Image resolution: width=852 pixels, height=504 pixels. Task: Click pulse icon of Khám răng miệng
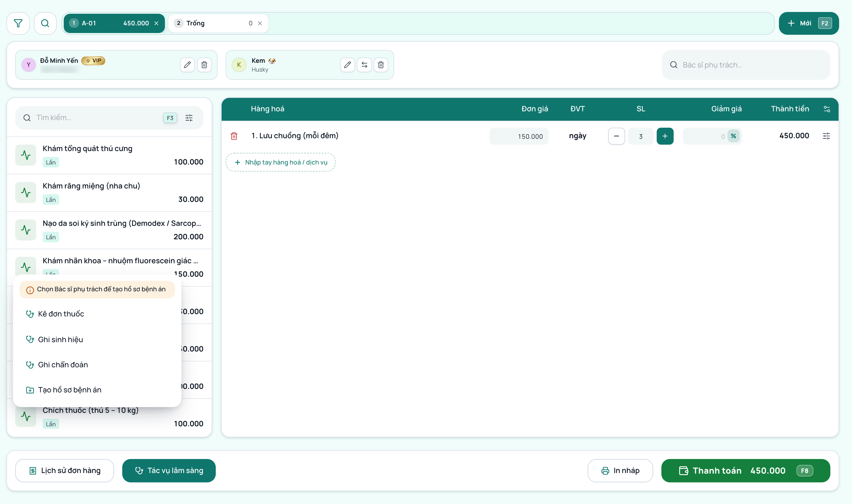point(26,193)
